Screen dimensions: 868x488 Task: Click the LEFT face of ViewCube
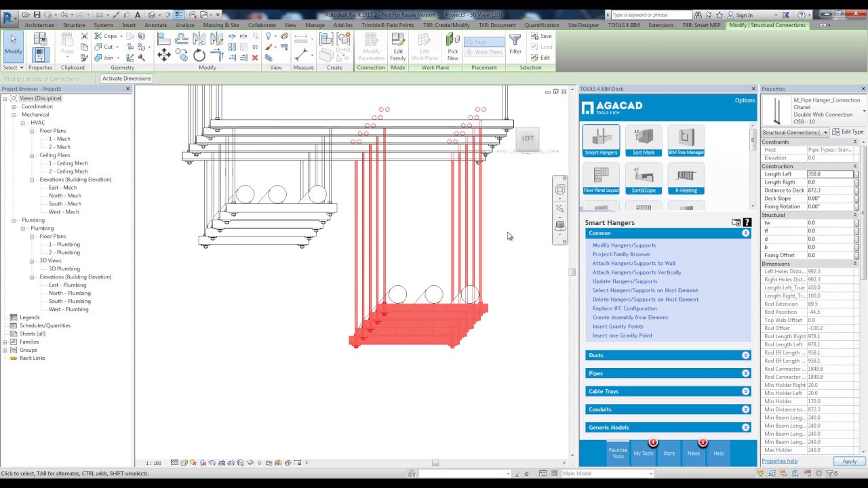click(528, 138)
